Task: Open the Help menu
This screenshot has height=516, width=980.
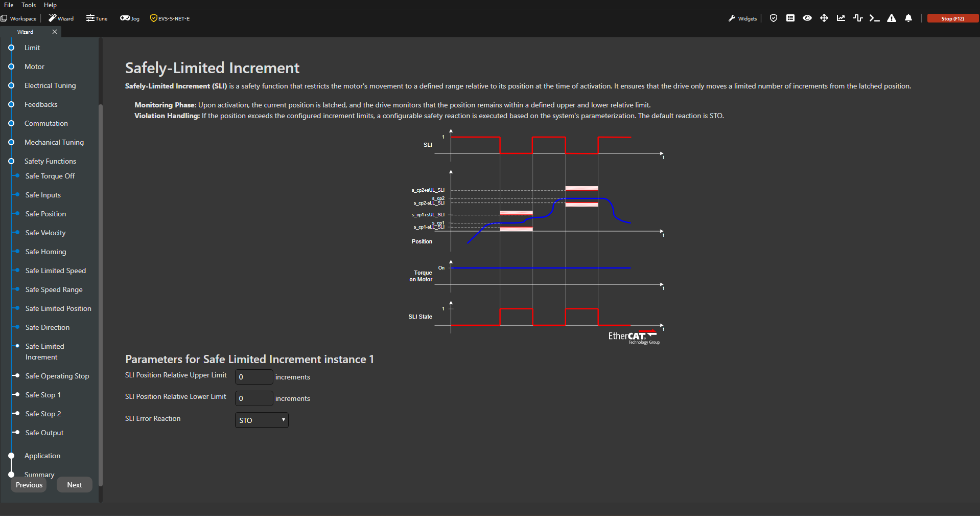Action: click(x=50, y=5)
